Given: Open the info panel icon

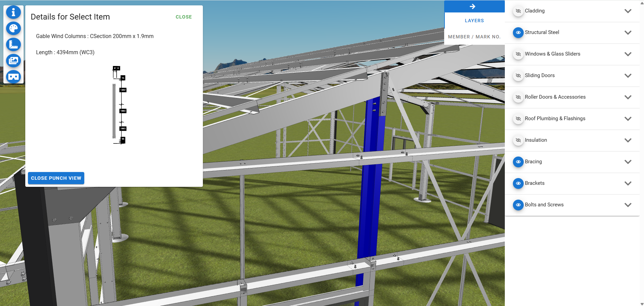Looking at the screenshot, I should pyautogui.click(x=13, y=12).
